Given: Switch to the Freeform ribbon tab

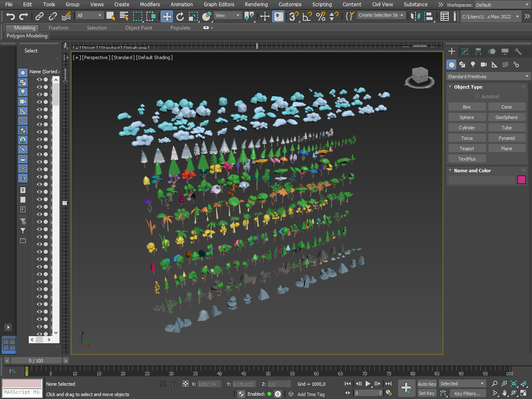Looking at the screenshot, I should pos(59,28).
